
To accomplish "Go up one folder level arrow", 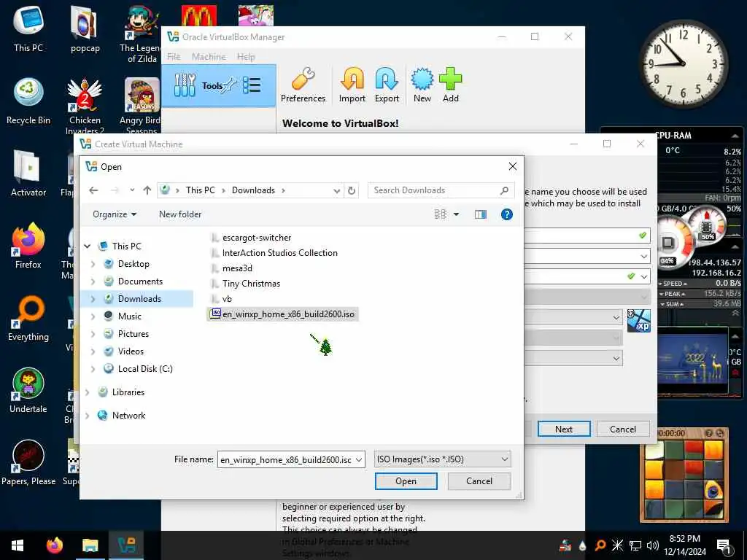I will (147, 190).
